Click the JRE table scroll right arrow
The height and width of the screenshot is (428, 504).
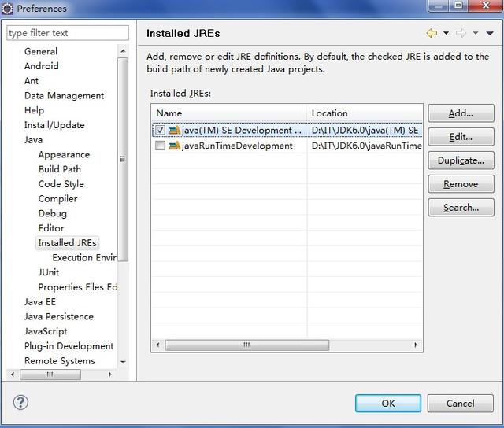[x=416, y=345]
